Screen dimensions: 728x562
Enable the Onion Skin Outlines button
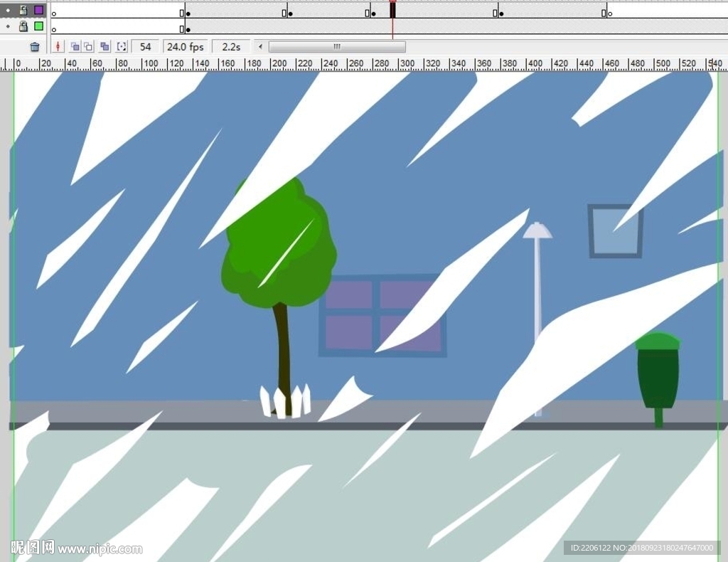[x=88, y=47]
